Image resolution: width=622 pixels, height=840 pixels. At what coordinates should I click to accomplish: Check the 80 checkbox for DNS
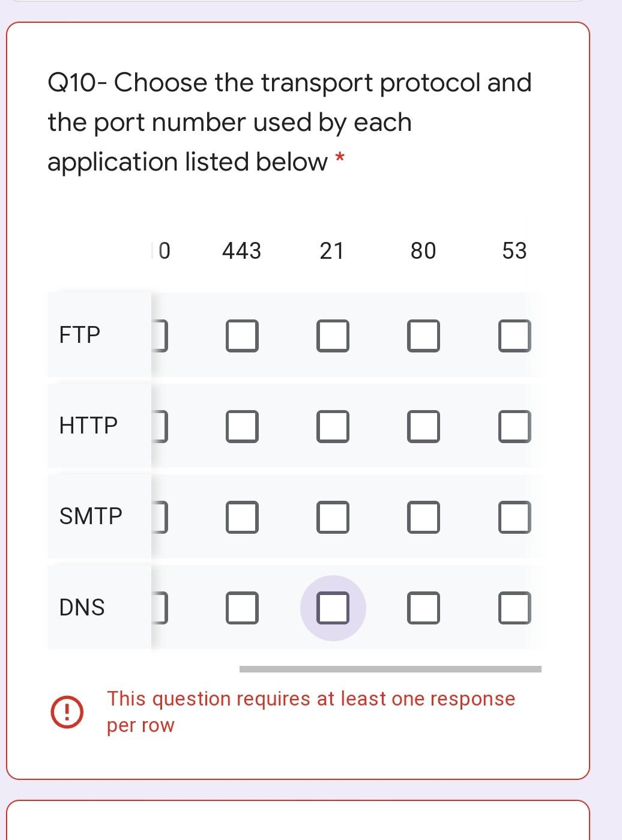coord(423,607)
